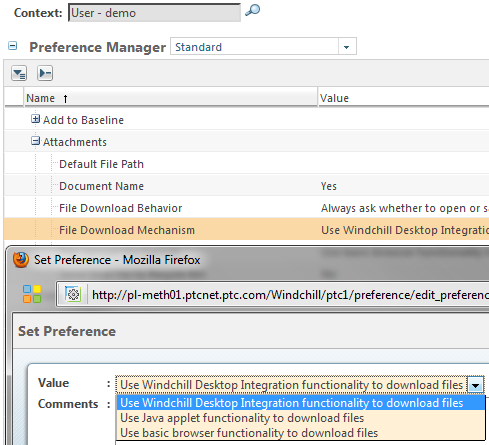Select File Download Mechanism row
The height and width of the screenshot is (445, 489).
coord(247,230)
